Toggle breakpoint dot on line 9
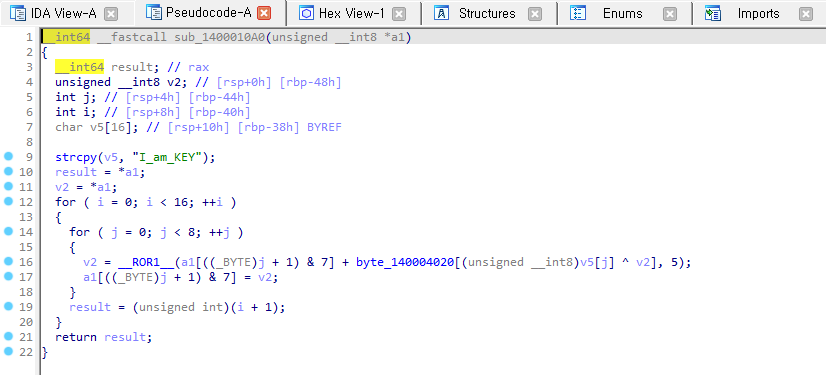This screenshot has width=826, height=375. 8,156
